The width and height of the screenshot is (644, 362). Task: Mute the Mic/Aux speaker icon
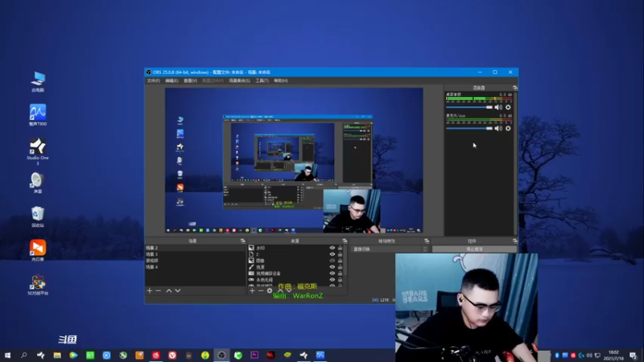pyautogui.click(x=498, y=129)
